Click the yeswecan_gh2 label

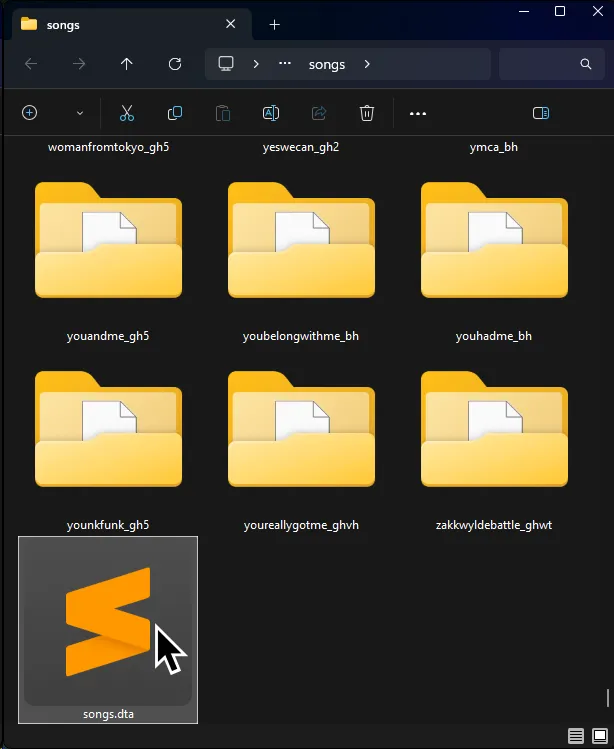301,147
